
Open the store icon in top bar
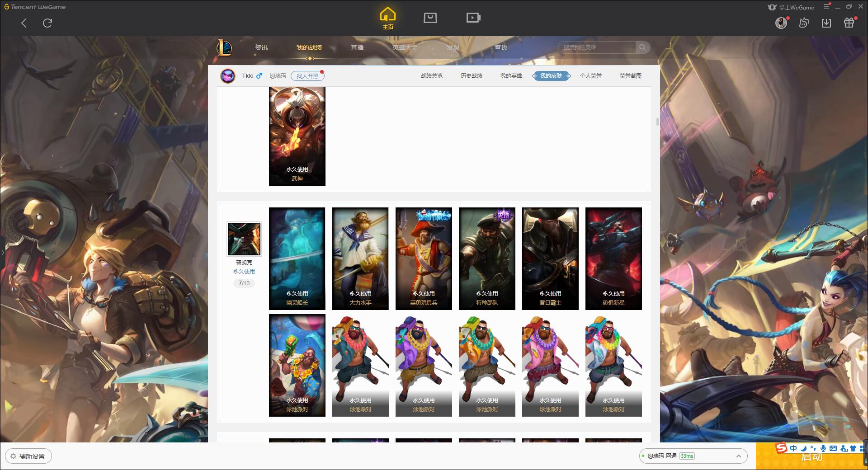coord(430,18)
